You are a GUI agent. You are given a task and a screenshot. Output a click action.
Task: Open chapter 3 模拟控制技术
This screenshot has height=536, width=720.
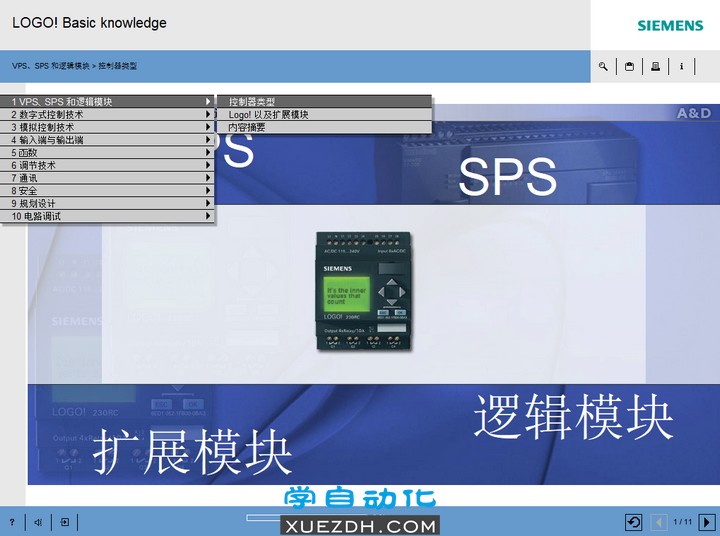point(107,127)
